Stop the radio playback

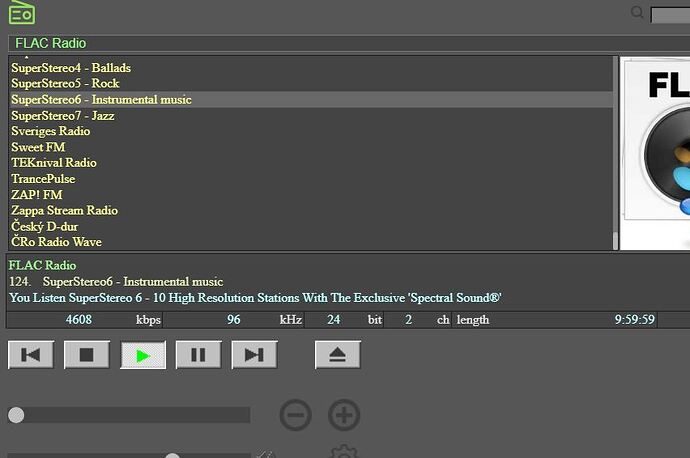[x=87, y=355]
